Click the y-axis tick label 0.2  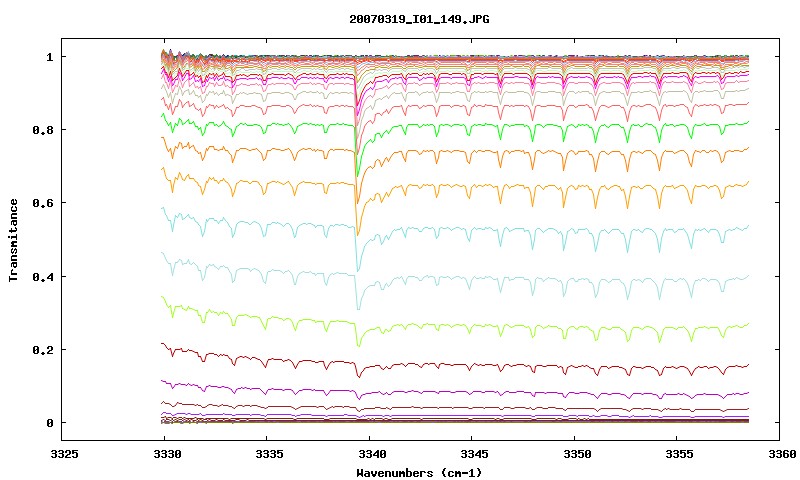[x=43, y=350]
